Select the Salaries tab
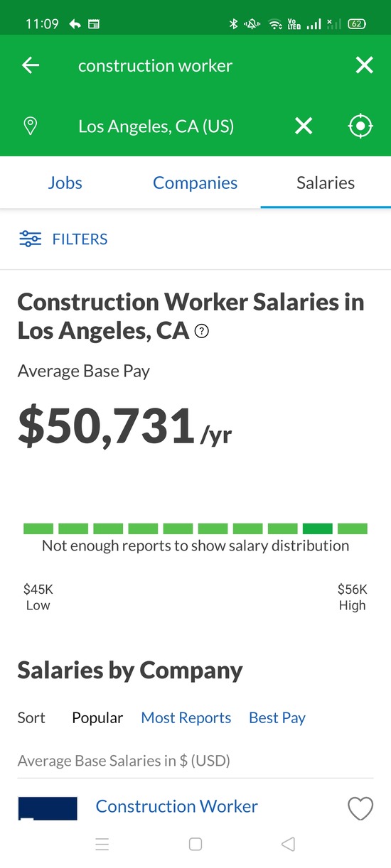The width and height of the screenshot is (391, 868). point(326,183)
